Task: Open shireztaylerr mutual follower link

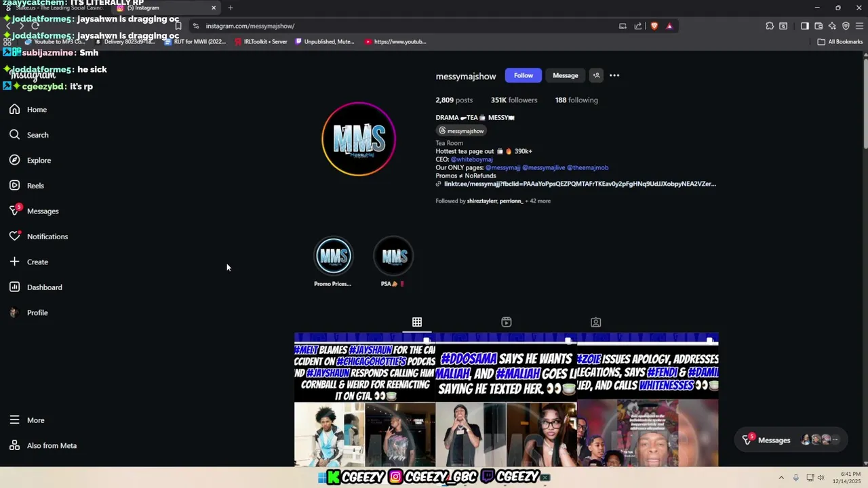Action: (x=482, y=201)
